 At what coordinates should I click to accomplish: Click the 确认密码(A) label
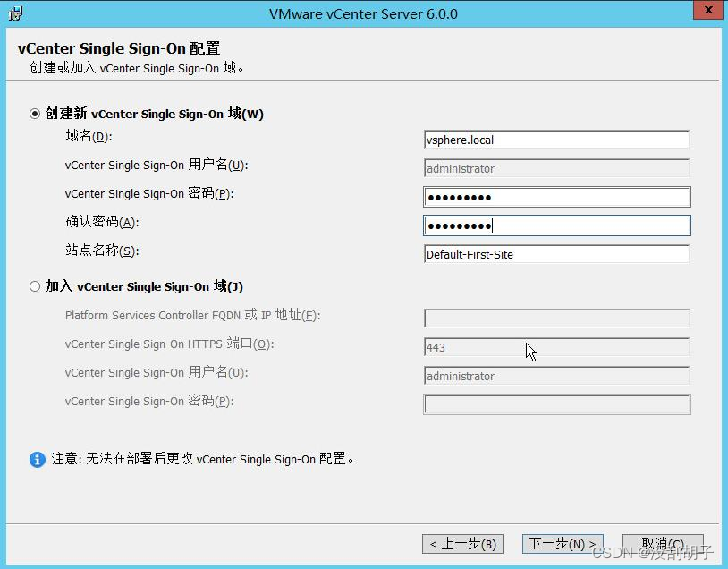(102, 222)
